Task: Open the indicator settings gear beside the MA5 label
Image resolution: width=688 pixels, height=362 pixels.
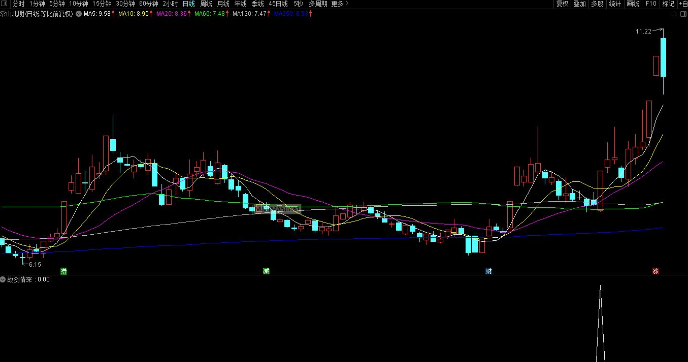Action: click(x=79, y=14)
